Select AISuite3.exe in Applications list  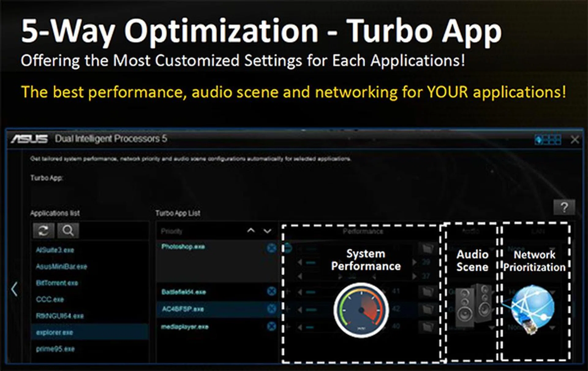pos(55,250)
